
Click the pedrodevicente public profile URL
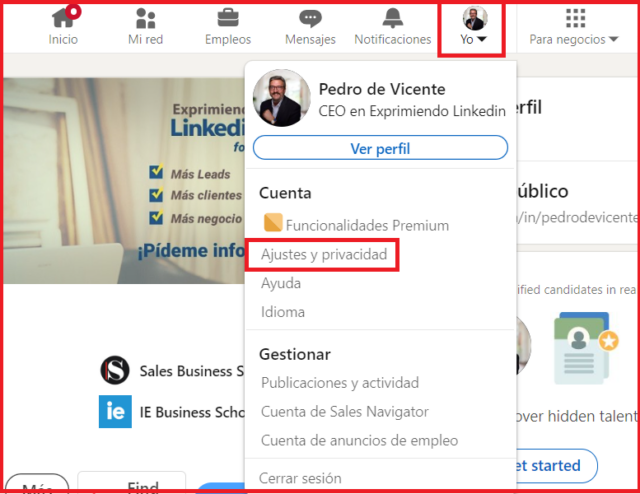pyautogui.click(x=576, y=217)
